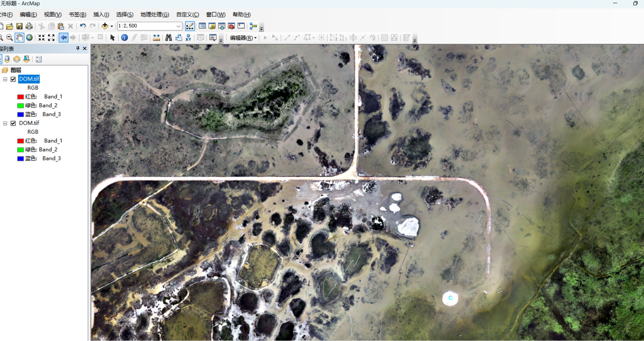Click the Save map icon

(19, 26)
